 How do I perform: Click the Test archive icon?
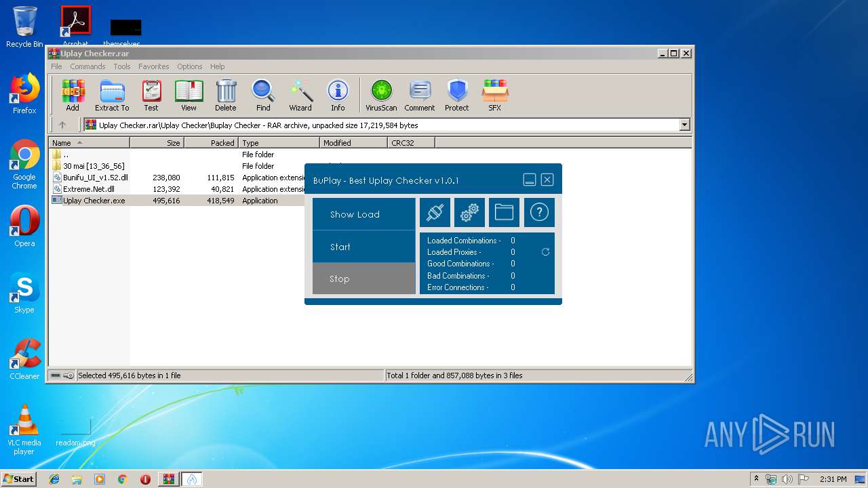(x=151, y=95)
